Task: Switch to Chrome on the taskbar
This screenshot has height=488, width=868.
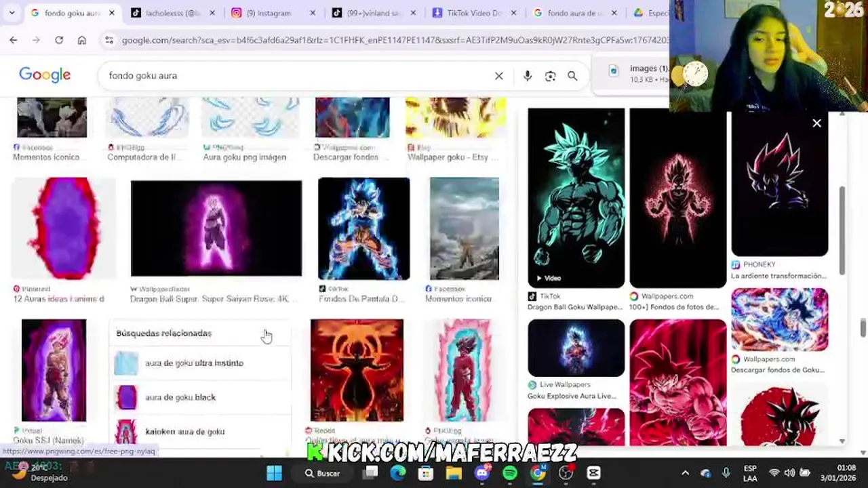Action: tap(538, 473)
